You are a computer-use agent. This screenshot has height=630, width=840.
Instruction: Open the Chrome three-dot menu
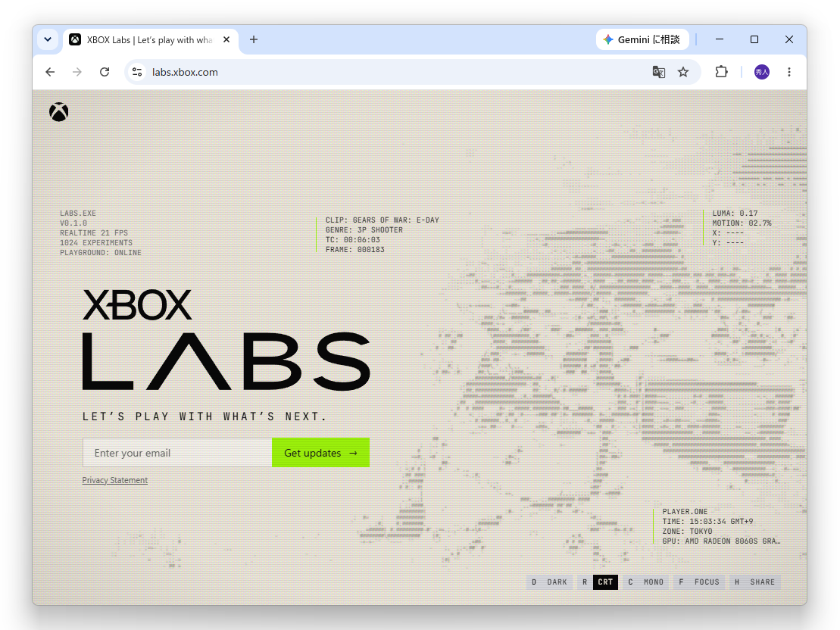789,72
